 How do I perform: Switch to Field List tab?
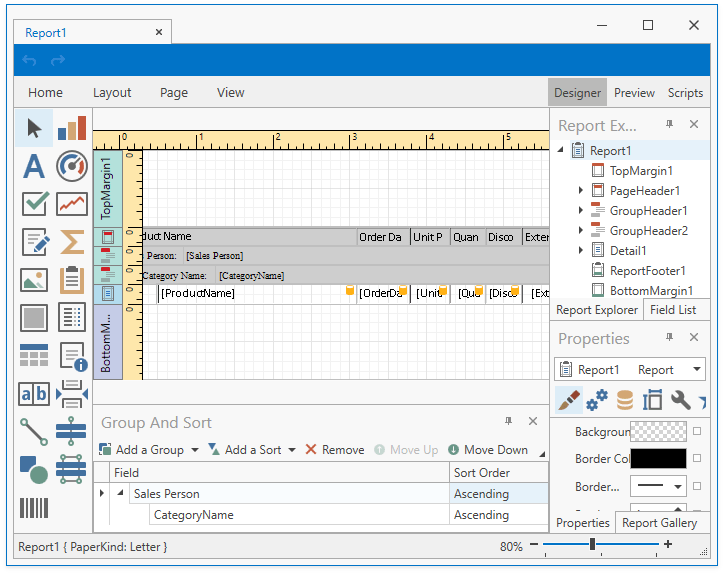[673, 310]
